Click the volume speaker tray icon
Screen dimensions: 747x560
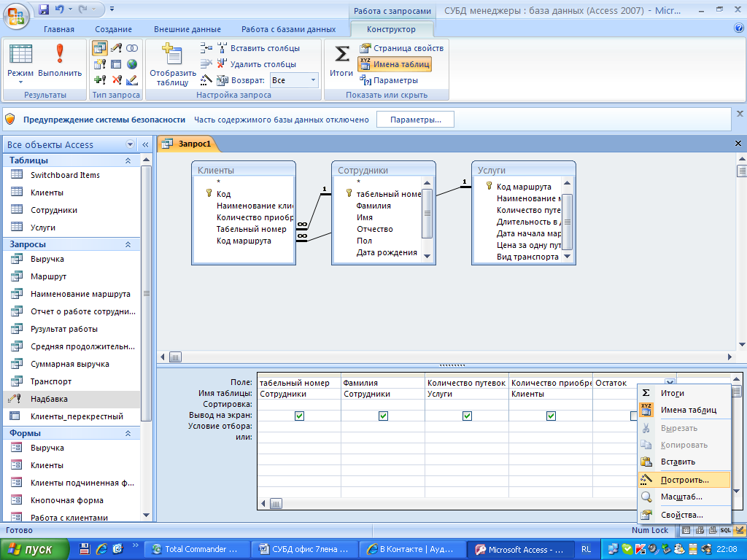pos(653,549)
